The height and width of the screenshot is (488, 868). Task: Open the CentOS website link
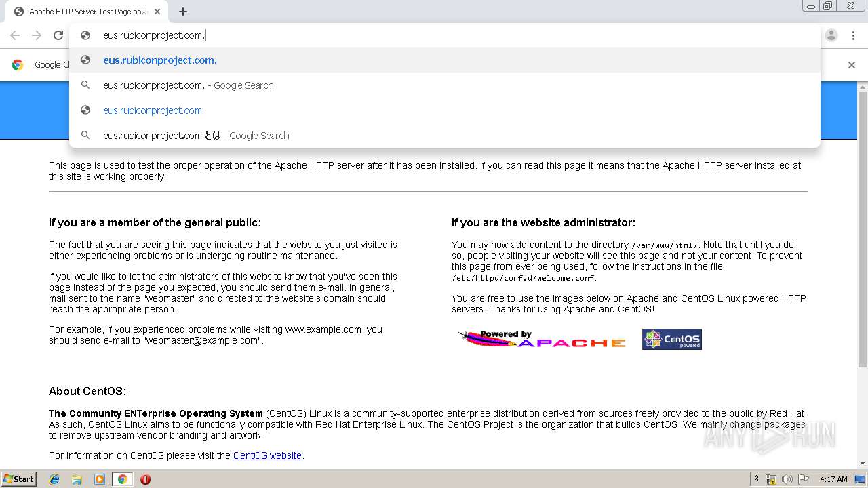[x=267, y=455]
